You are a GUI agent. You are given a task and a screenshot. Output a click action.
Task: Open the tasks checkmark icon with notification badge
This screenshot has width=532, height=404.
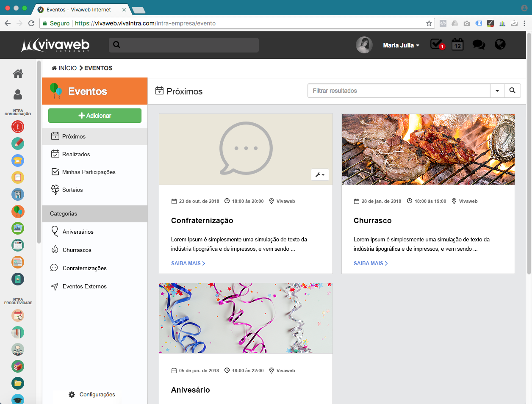[x=437, y=44]
